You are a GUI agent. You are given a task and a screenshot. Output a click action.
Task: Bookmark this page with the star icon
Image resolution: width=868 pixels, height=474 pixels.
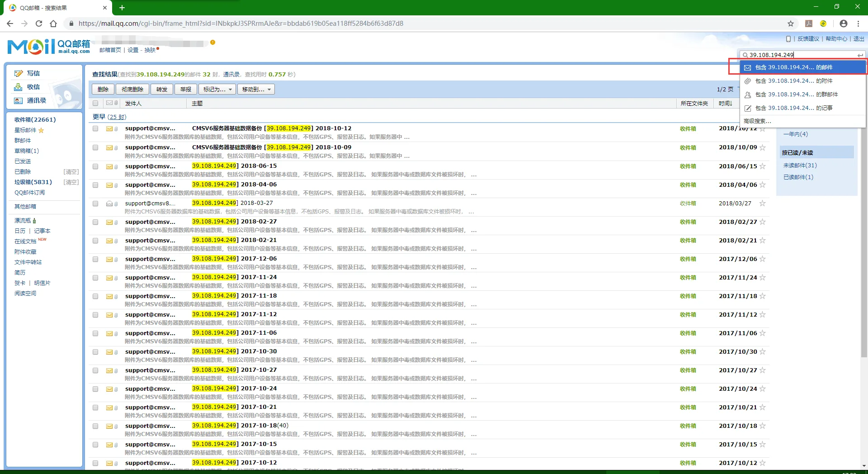coord(791,24)
